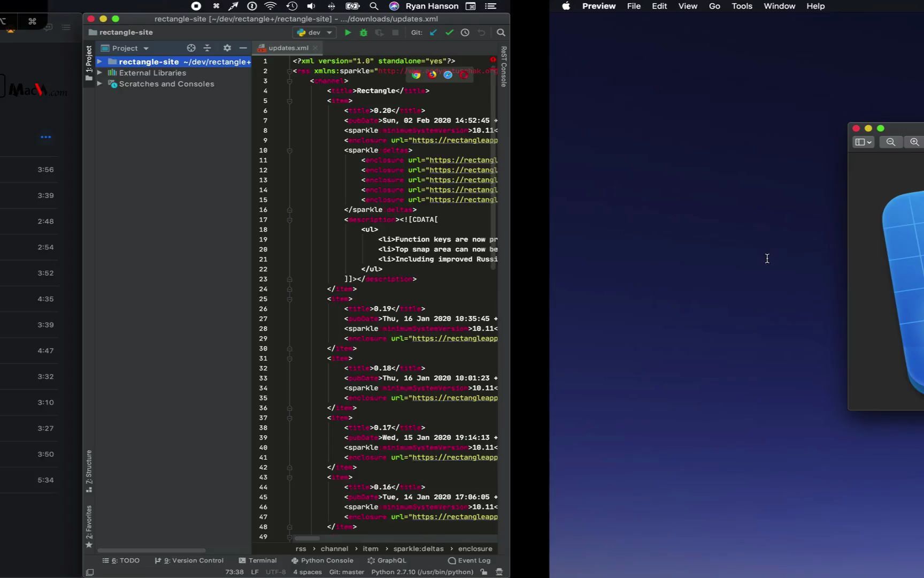Open the Preview View menu
Viewport: 924px width, 578px height.
(x=688, y=6)
